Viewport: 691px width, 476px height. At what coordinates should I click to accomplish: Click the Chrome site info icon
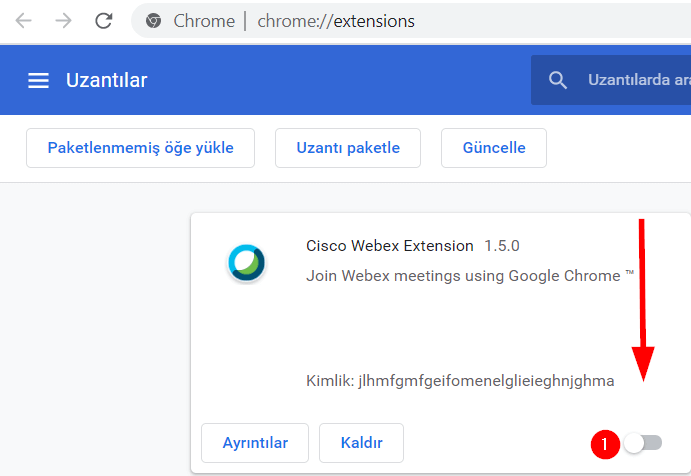[x=153, y=21]
